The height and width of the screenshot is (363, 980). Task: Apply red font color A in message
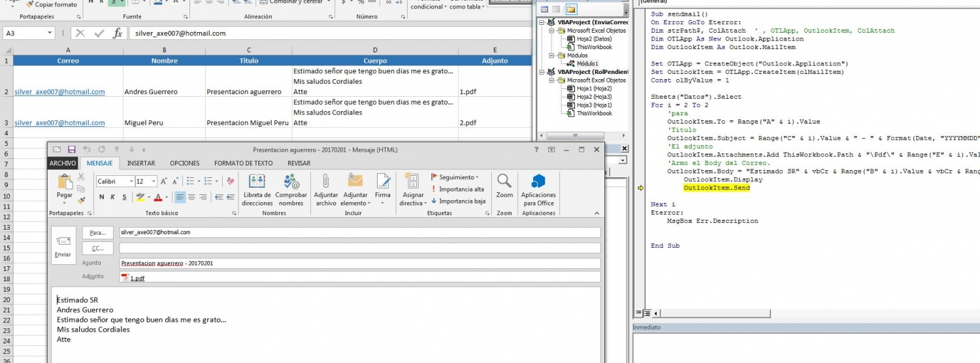click(159, 197)
